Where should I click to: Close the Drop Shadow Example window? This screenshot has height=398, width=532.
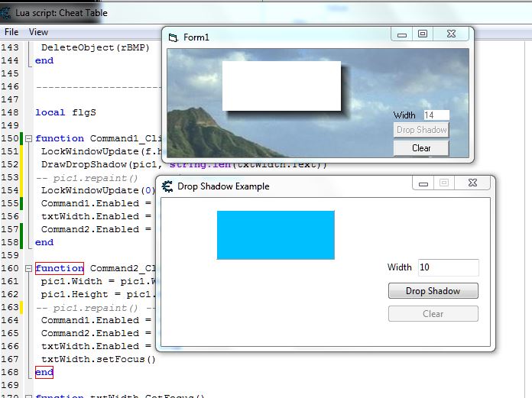point(473,183)
